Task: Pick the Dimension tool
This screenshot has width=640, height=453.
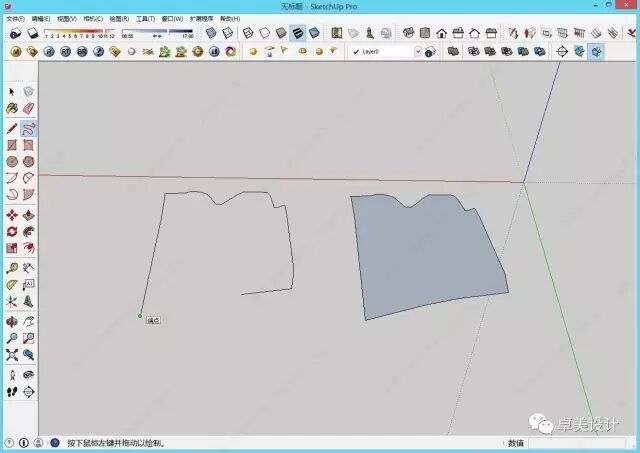Action: pyautogui.click(x=28, y=268)
